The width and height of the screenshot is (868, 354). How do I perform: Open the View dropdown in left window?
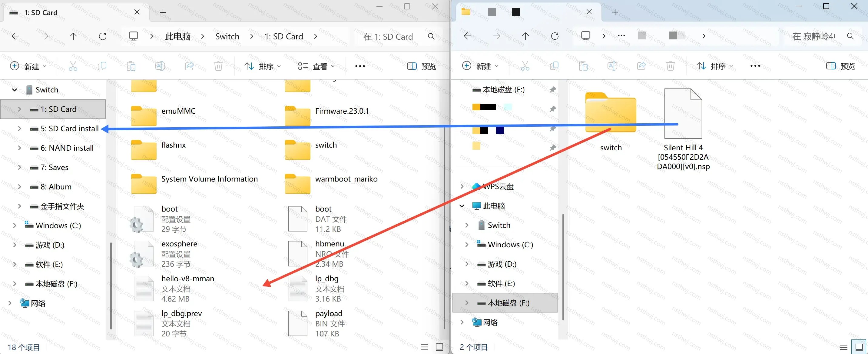pos(316,66)
